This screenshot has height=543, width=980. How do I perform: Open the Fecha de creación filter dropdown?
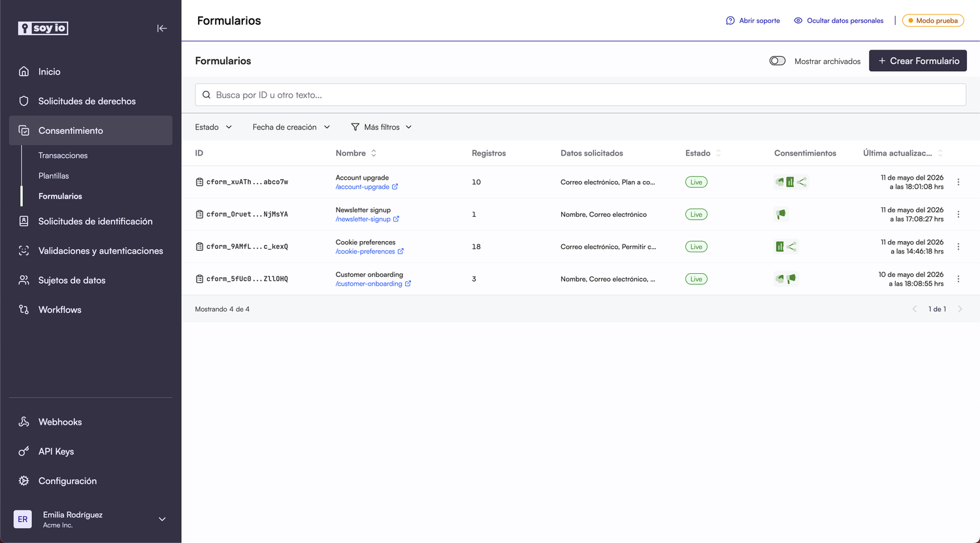tap(291, 127)
